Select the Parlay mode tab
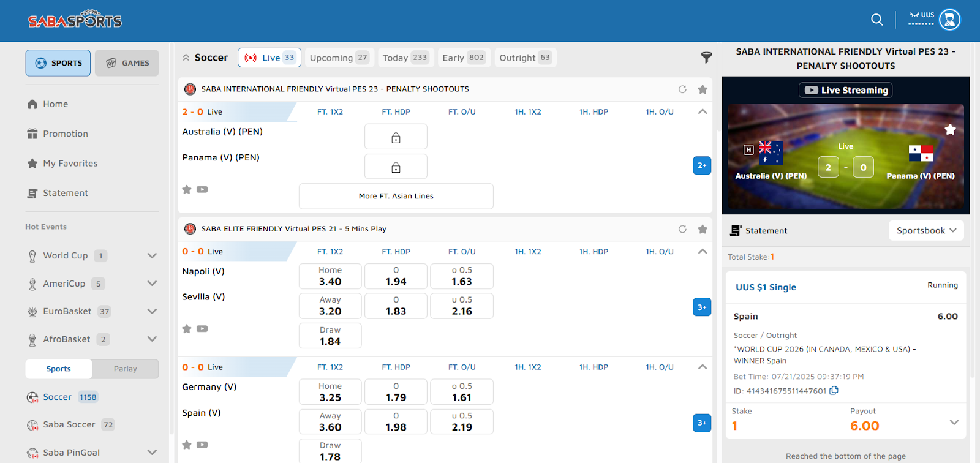The height and width of the screenshot is (463, 980). click(x=126, y=369)
